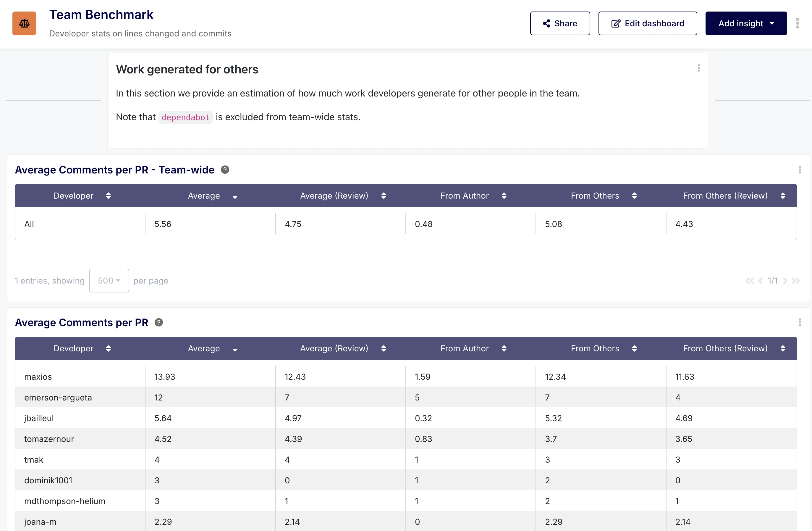Go to the last page with double chevron
812x531 pixels.
pos(796,281)
